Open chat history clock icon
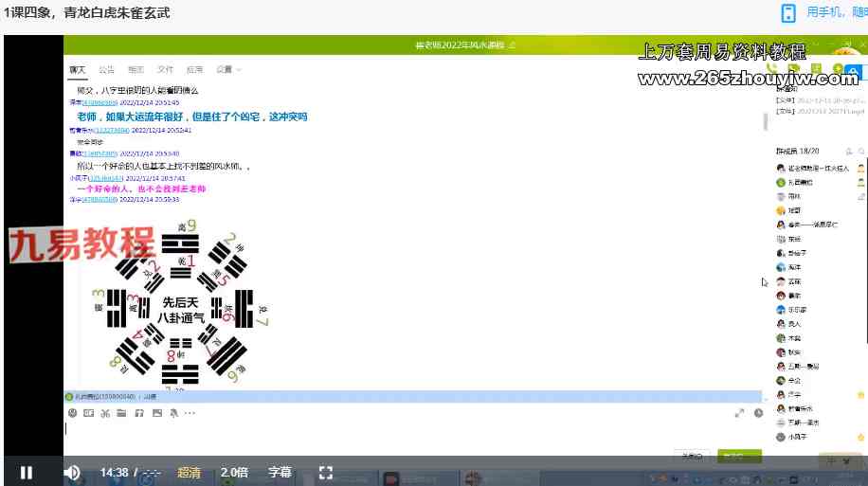The width and height of the screenshot is (868, 486). point(759,413)
